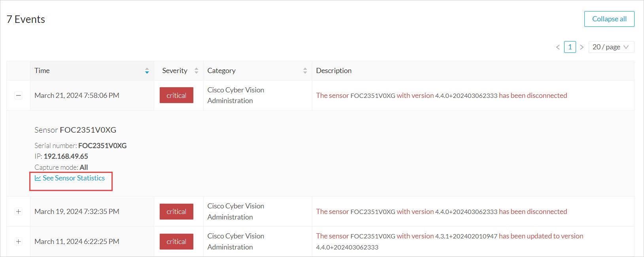
Task: Click the sensor statistics chart icon
Action: (38, 178)
